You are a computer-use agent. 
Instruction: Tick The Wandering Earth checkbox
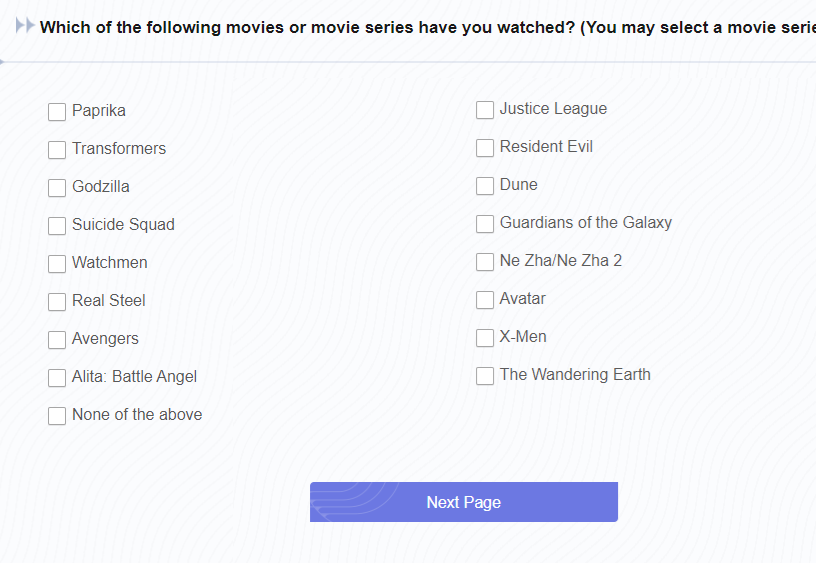[x=484, y=376]
